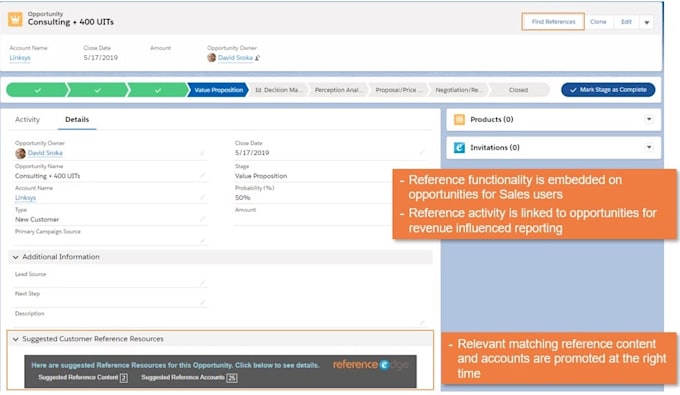The width and height of the screenshot is (680, 395).
Task: Click Invitations (0) heading
Action: [495, 147]
